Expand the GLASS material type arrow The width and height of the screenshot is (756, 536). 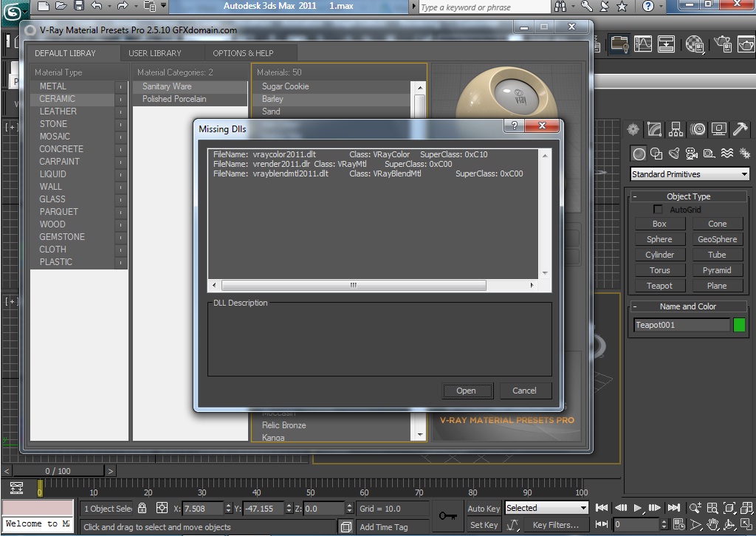121,199
